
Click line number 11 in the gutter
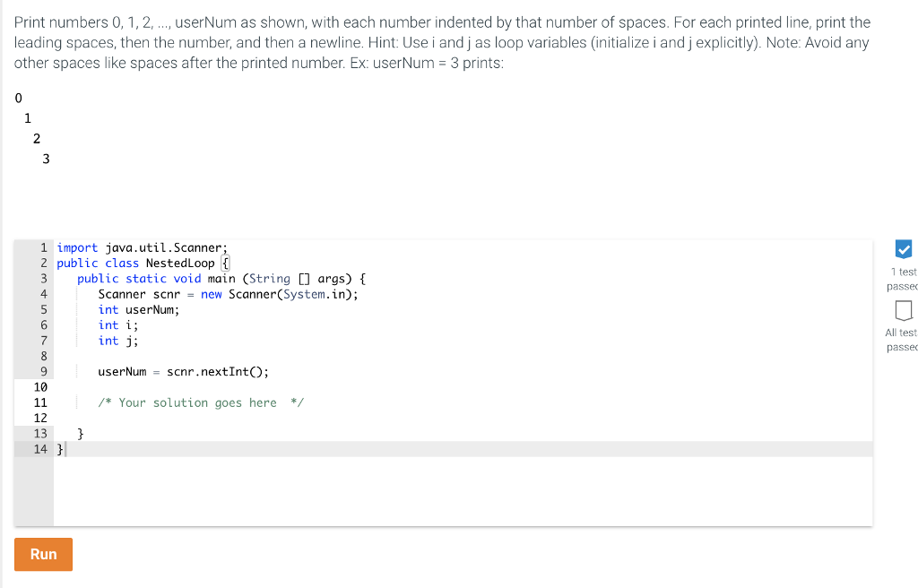click(39, 402)
